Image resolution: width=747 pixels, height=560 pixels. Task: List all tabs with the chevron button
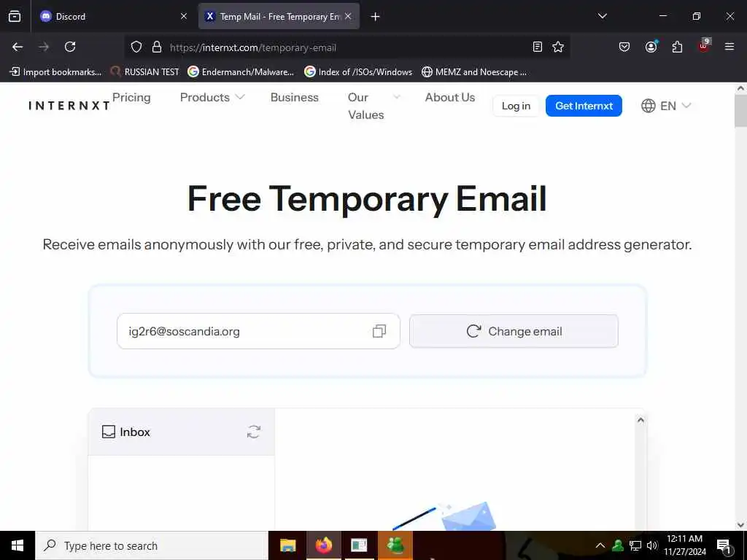602,16
